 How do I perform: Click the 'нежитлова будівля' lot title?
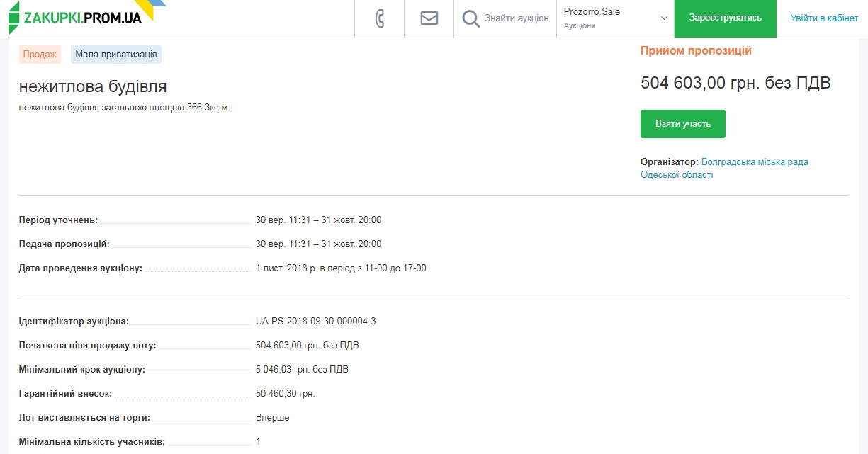[93, 86]
